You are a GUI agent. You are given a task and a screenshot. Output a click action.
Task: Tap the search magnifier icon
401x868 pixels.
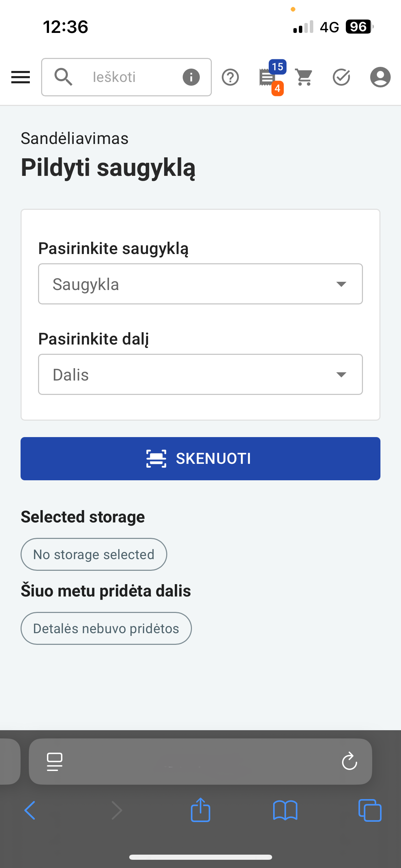[x=63, y=77]
